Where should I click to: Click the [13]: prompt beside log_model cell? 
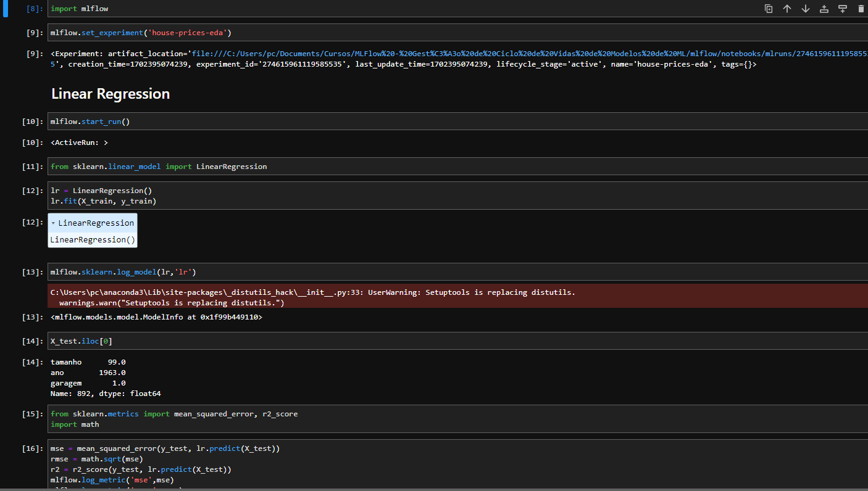pos(33,272)
